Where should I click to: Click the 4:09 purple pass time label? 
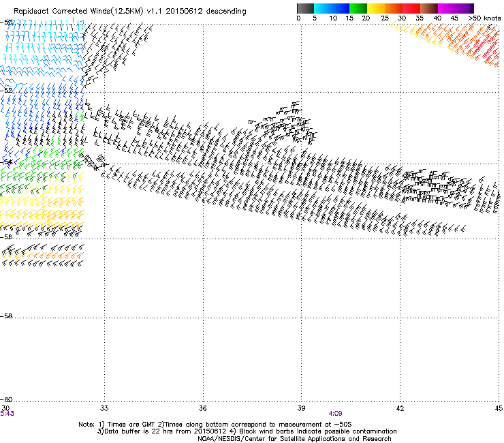[335, 414]
